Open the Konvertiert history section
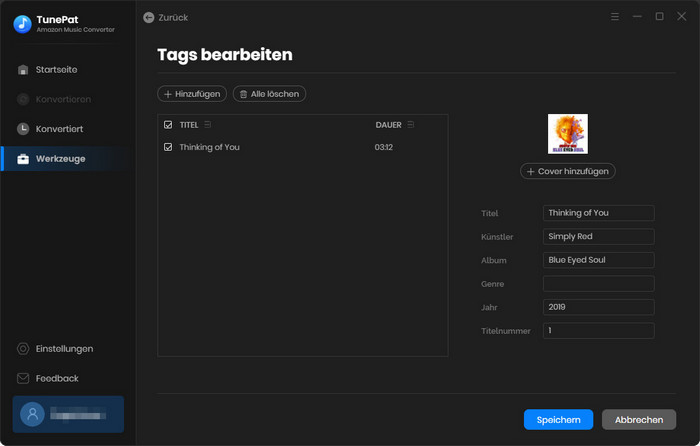 point(50,129)
